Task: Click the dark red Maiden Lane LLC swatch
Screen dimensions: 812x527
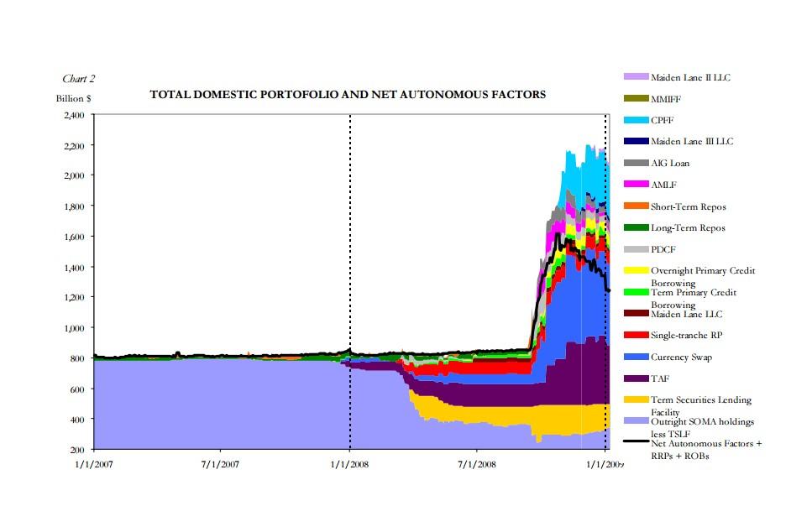Action: click(636, 313)
